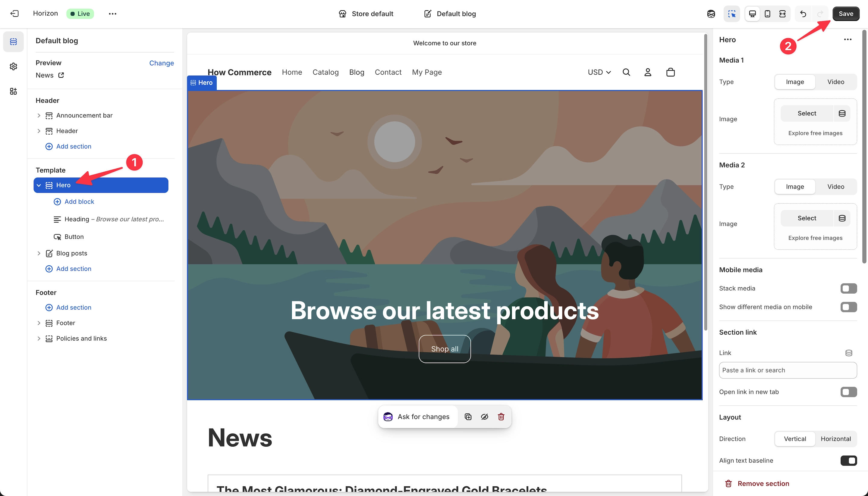868x496 pixels.
Task: Click Add block under Hero
Action: pyautogui.click(x=74, y=202)
